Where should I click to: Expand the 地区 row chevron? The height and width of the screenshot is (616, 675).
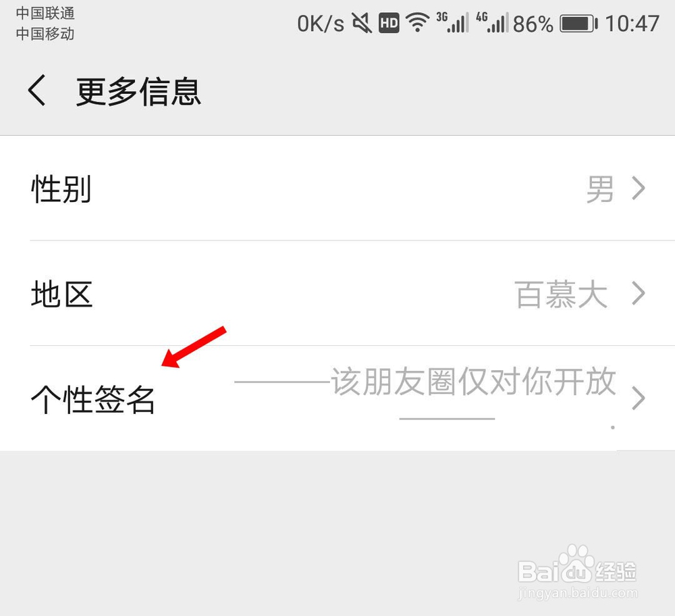point(639,293)
